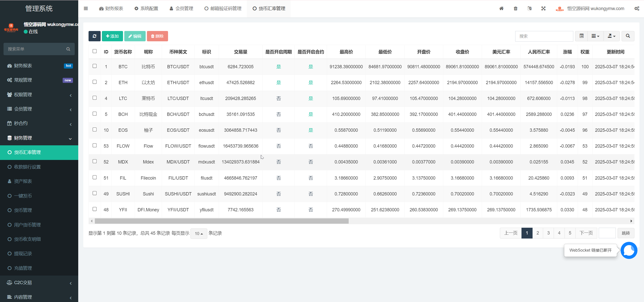Open 货币管理 sidebar item
644x302 pixels.
39,210
